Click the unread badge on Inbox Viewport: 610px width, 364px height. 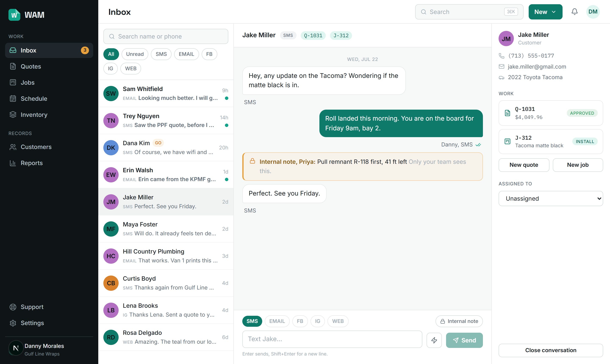85,50
